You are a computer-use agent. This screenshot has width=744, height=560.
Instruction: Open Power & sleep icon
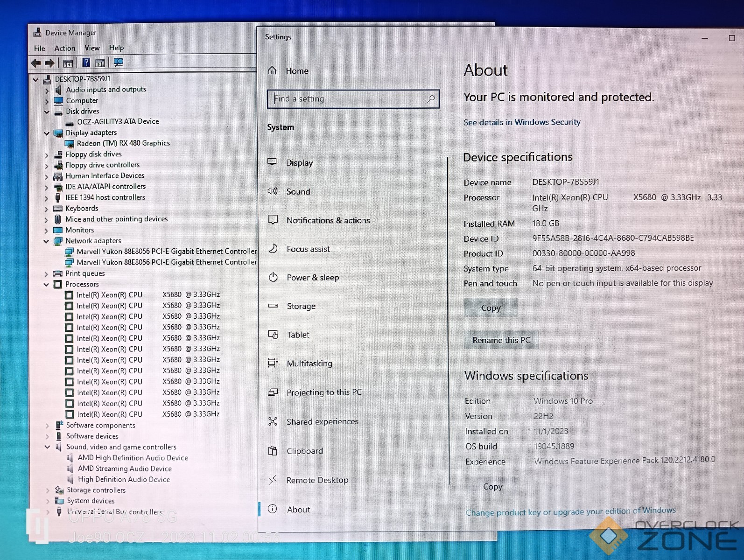(273, 277)
